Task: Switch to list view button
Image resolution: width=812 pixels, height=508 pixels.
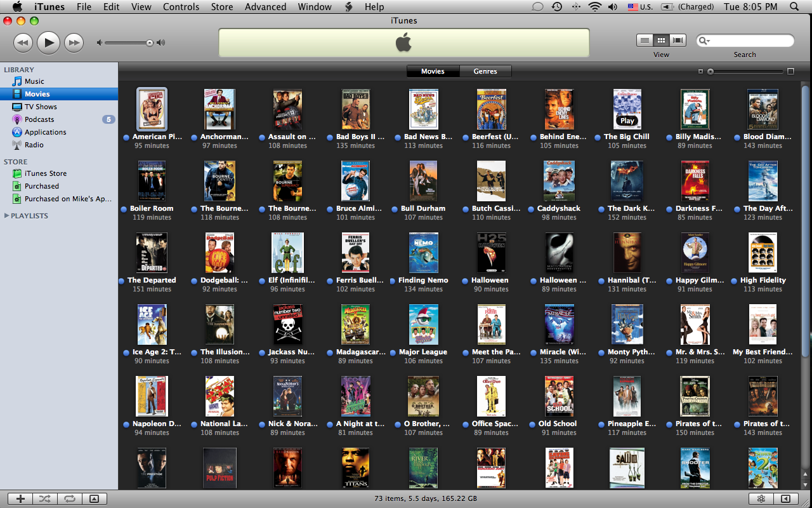Action: tap(645, 40)
